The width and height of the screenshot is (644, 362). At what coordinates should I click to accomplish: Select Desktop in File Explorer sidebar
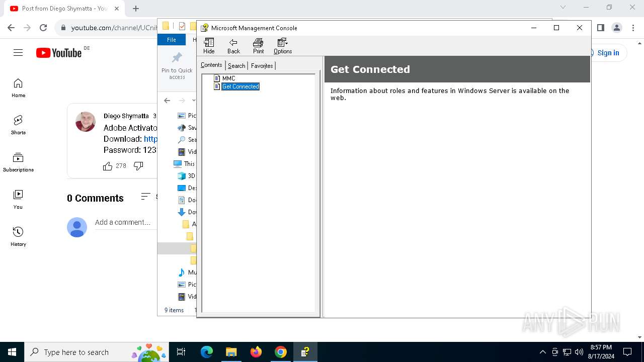pos(187,188)
